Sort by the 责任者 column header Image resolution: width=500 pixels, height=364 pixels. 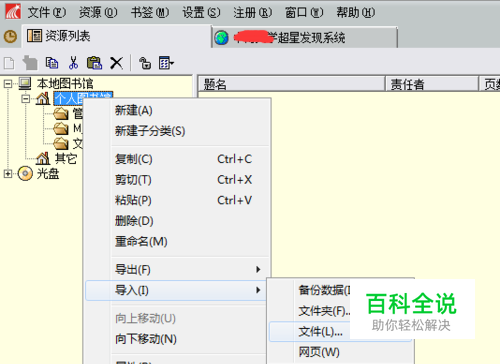(432, 84)
